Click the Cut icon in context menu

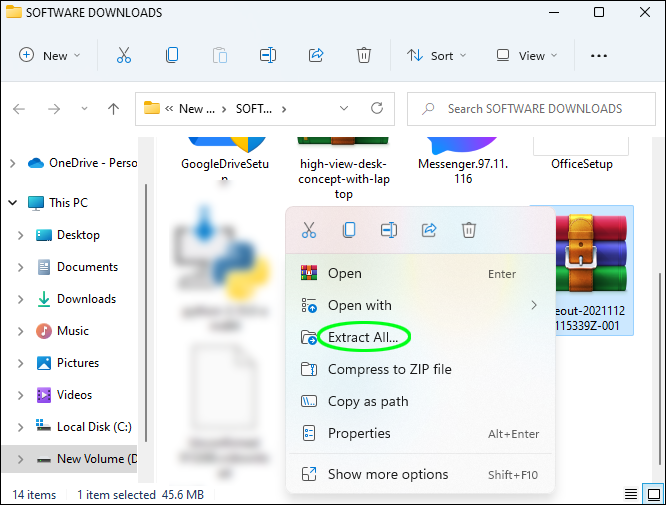coord(309,230)
